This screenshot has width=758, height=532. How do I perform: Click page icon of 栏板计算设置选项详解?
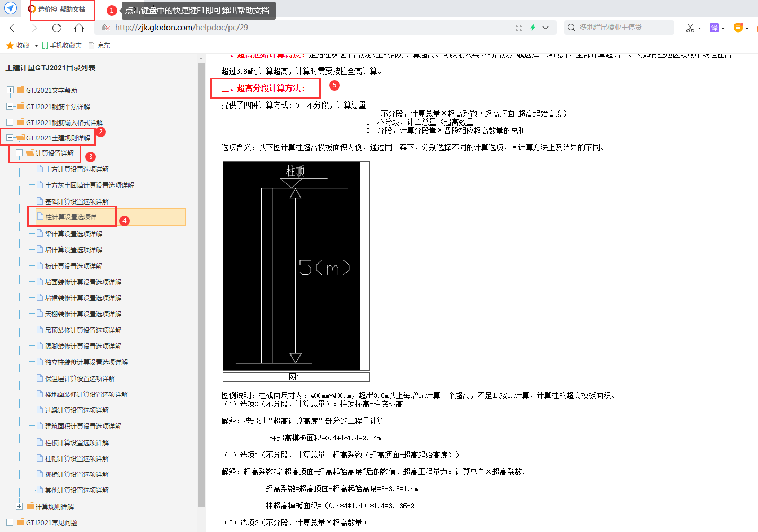pyautogui.click(x=40, y=442)
